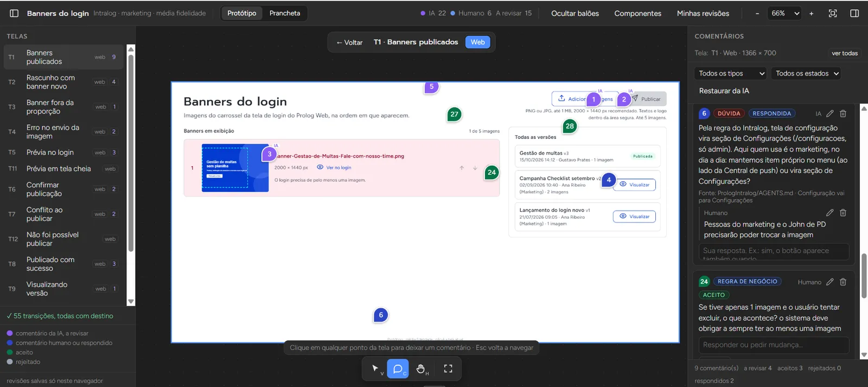Screen dimensions: 868x387
Task: Click Visualizar for Lançamento do login novo
Action: 634,217
